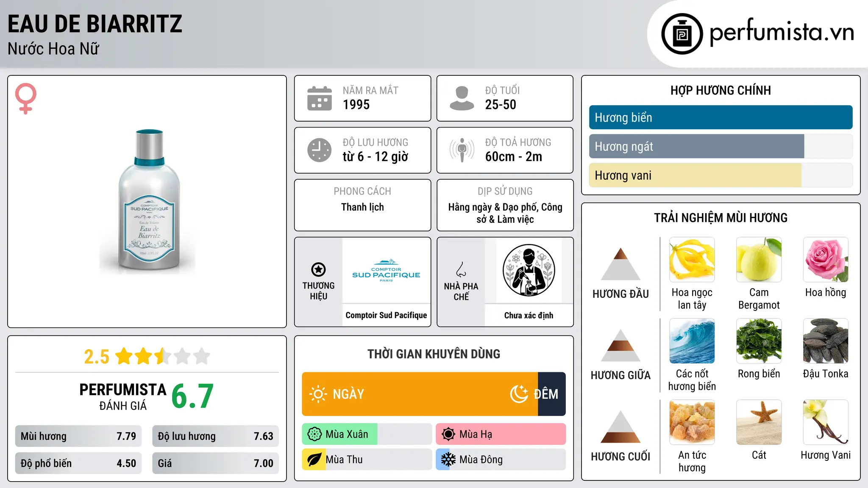Viewport: 868px width, 488px height.
Task: Select the Đậu Tonka bean image
Action: pos(826,341)
